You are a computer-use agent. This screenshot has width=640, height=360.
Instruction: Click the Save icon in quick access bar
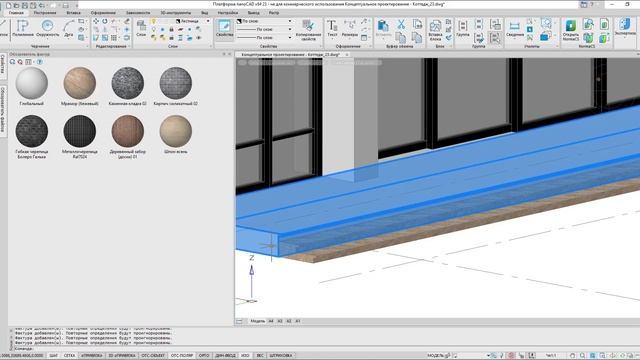pyautogui.click(x=25, y=5)
